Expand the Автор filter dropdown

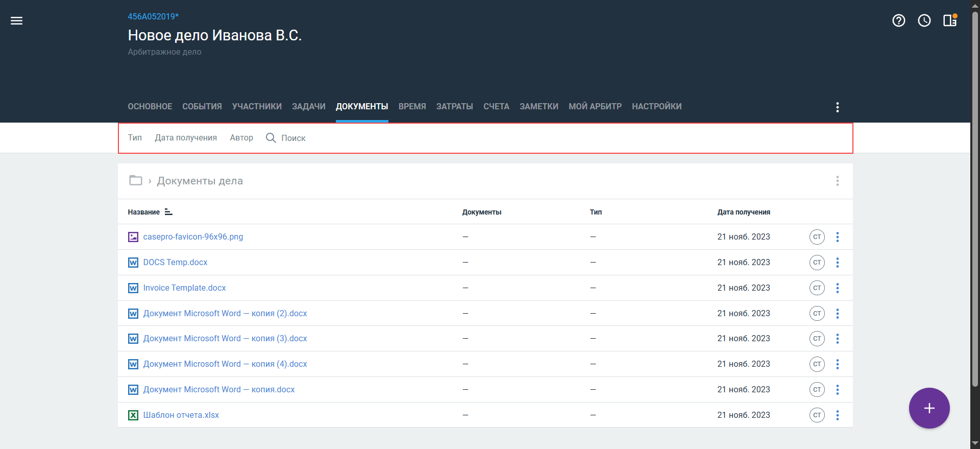coord(241,138)
